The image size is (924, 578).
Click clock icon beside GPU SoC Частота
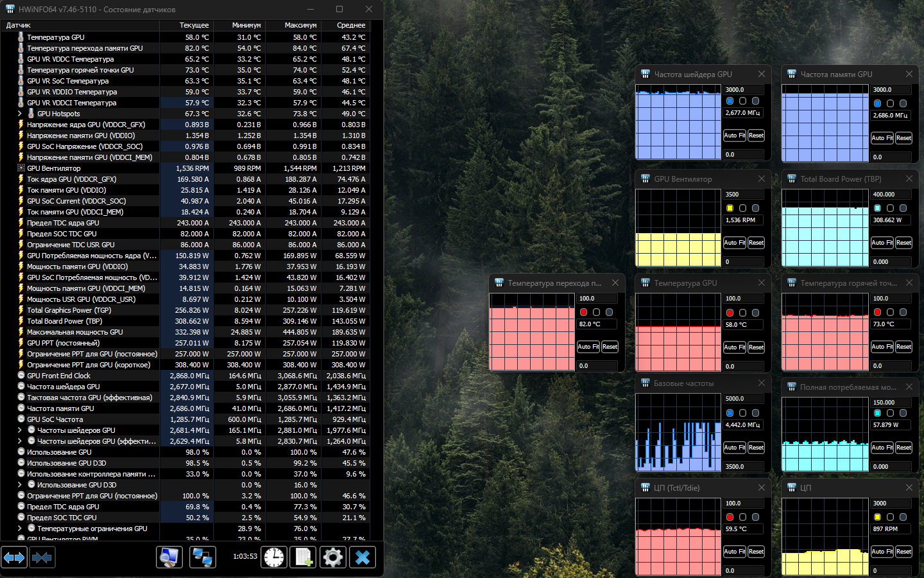(21, 419)
